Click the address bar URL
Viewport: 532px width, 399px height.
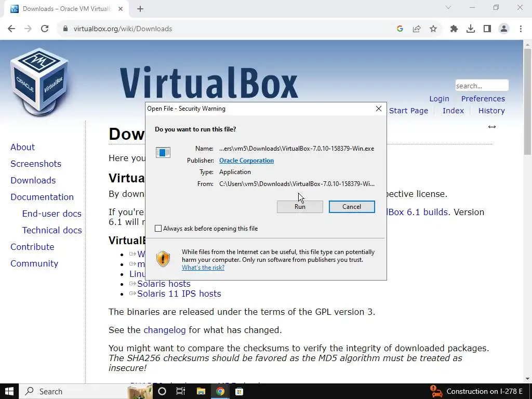coord(123,29)
